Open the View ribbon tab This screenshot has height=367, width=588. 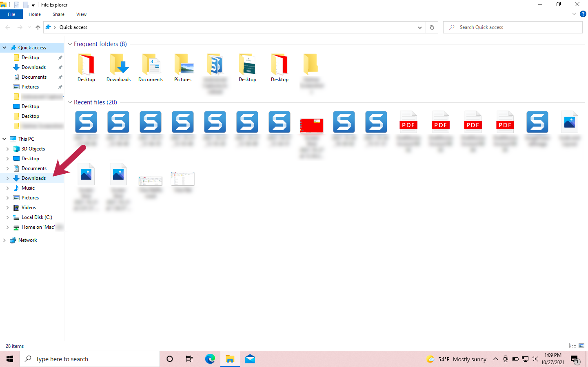(x=81, y=14)
